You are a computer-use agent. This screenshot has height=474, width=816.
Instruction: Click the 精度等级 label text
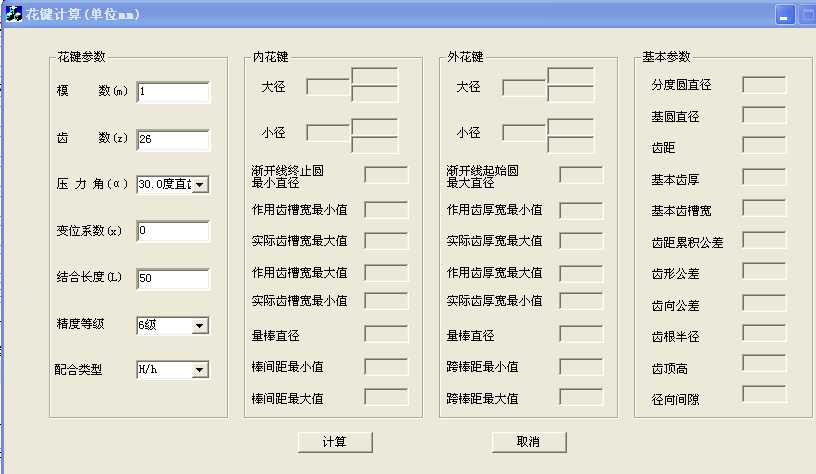(80, 324)
